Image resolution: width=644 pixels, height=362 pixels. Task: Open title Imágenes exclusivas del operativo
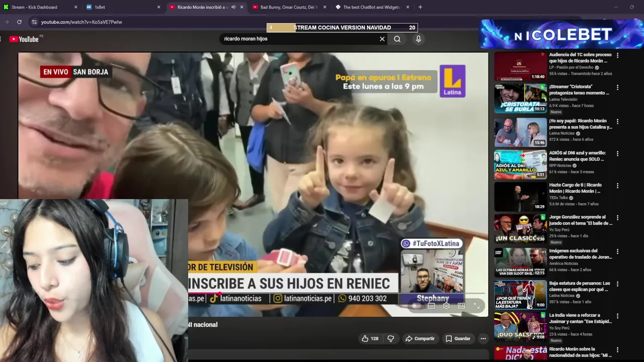coord(581,253)
